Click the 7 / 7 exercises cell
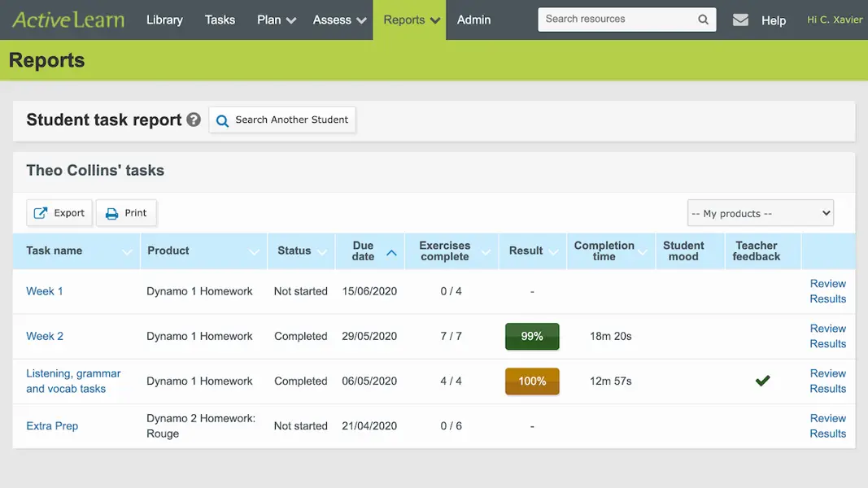 point(451,336)
